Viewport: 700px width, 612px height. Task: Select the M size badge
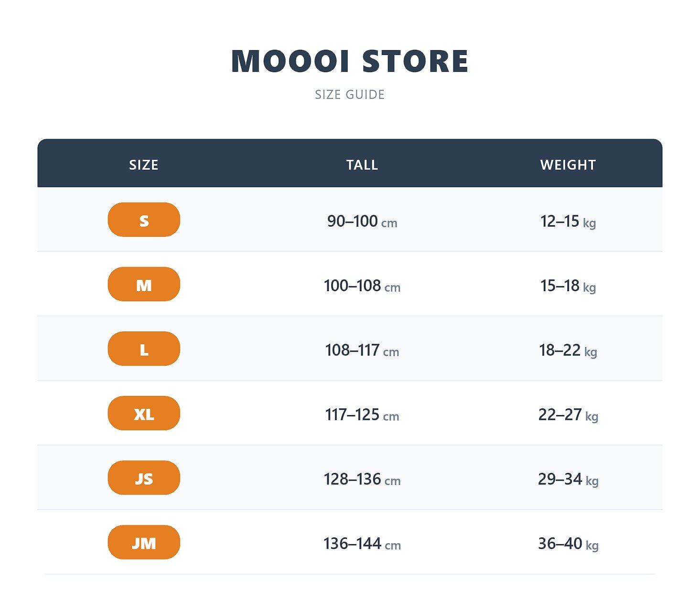pyautogui.click(x=144, y=284)
